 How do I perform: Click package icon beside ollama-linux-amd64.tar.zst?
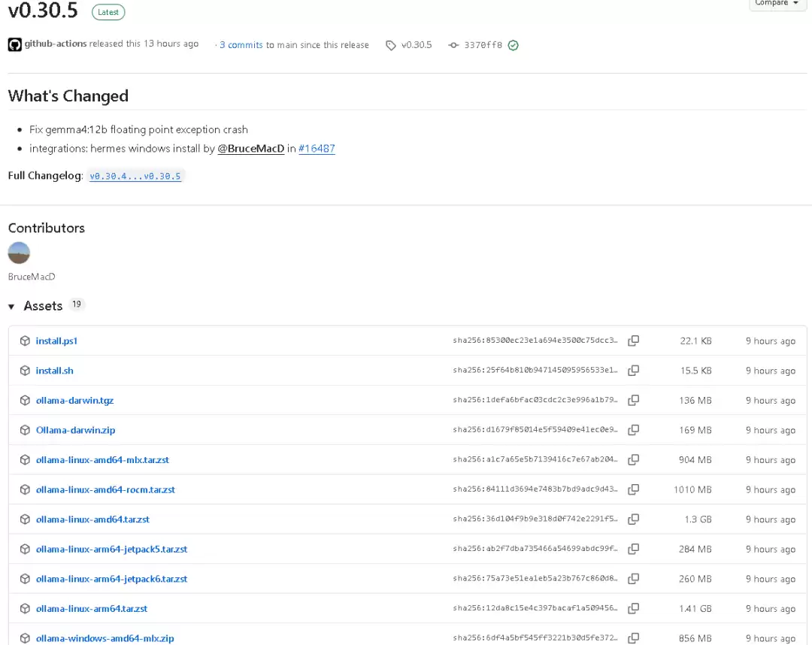tap(25, 519)
